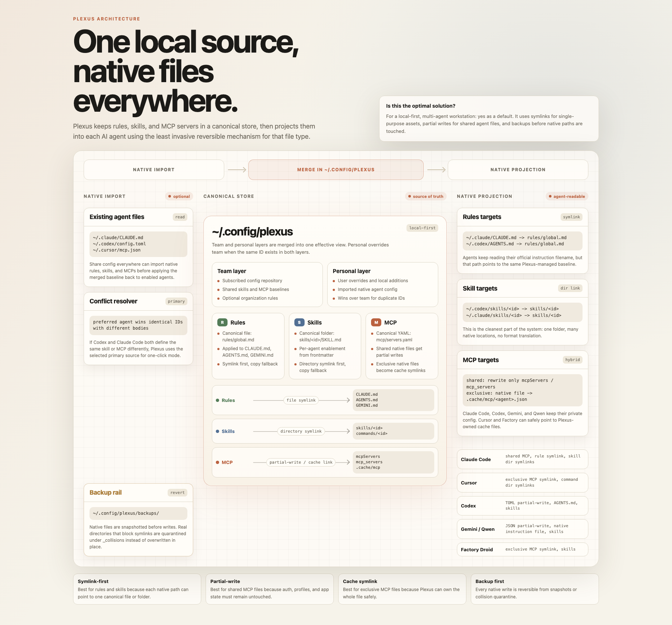The height and width of the screenshot is (625, 672).
Task: Click the orange MCP flow label
Action: click(227, 462)
